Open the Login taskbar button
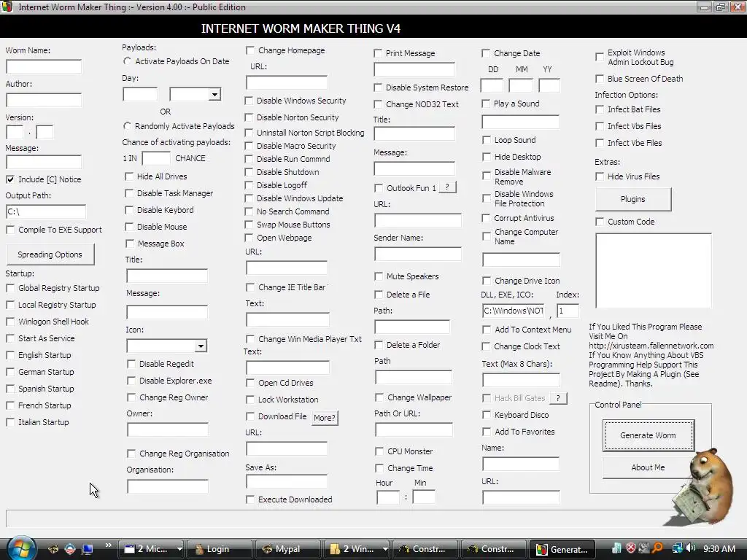The width and height of the screenshot is (747, 560). tap(219, 549)
